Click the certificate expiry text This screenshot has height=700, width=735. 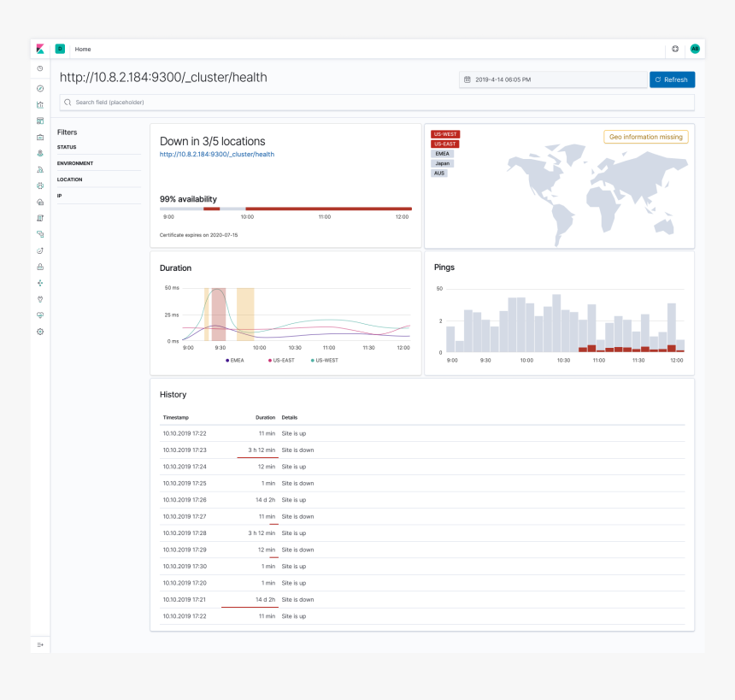click(x=199, y=235)
